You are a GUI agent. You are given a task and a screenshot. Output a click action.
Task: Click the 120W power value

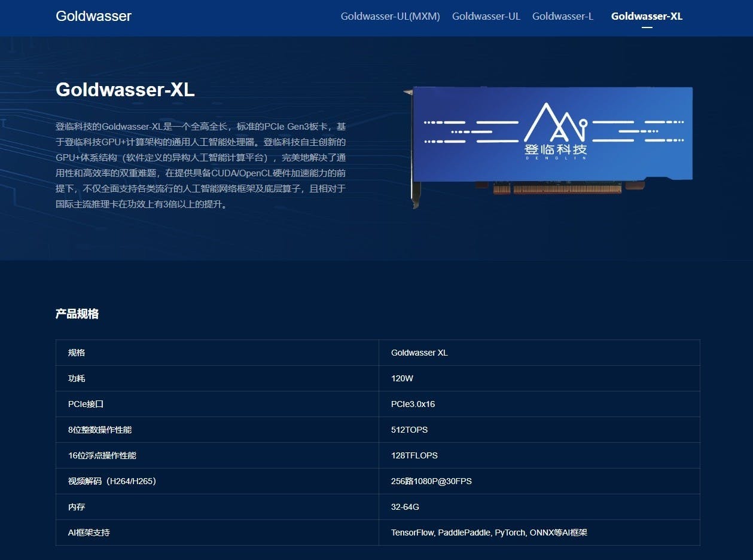[402, 378]
